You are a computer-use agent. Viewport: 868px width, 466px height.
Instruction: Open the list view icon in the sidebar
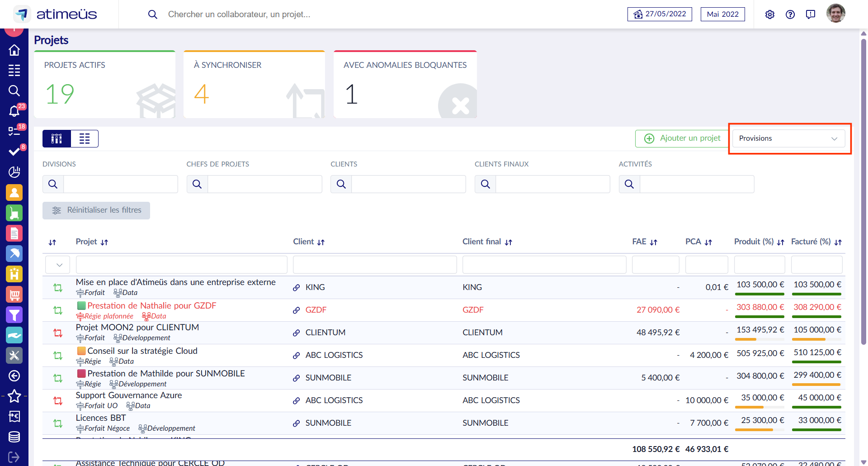coord(14,70)
